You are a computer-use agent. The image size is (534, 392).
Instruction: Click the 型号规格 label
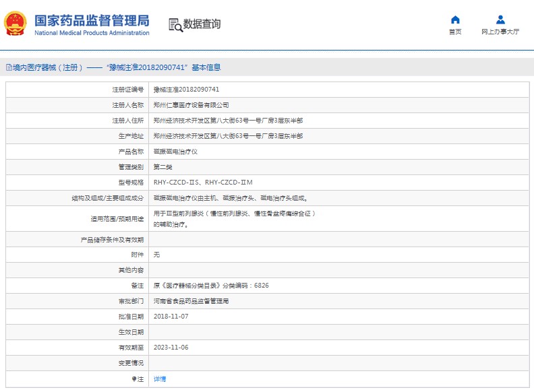(131, 183)
